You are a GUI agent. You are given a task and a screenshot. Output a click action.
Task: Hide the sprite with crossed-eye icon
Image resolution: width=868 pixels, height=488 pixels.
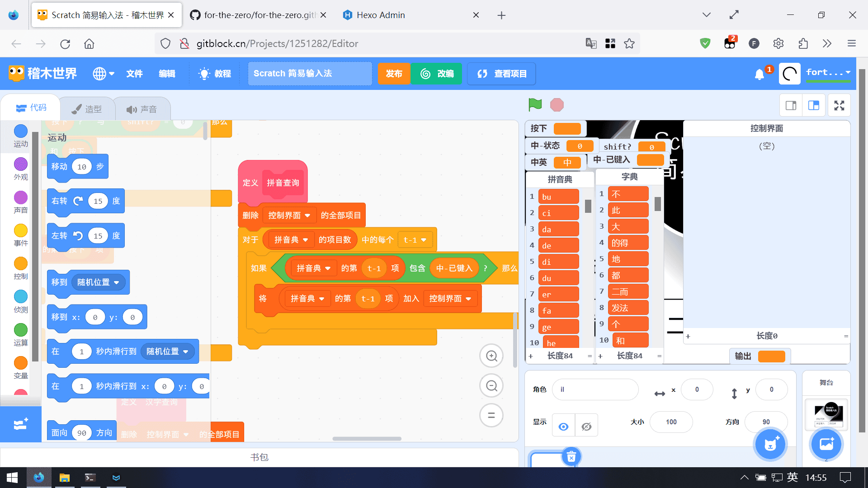coord(586,427)
